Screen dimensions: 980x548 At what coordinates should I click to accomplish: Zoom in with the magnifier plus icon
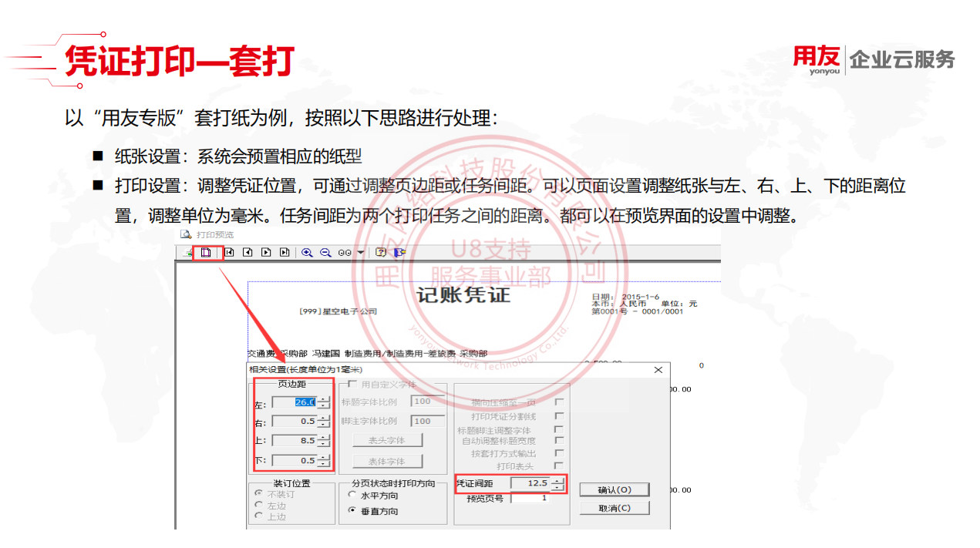click(307, 252)
